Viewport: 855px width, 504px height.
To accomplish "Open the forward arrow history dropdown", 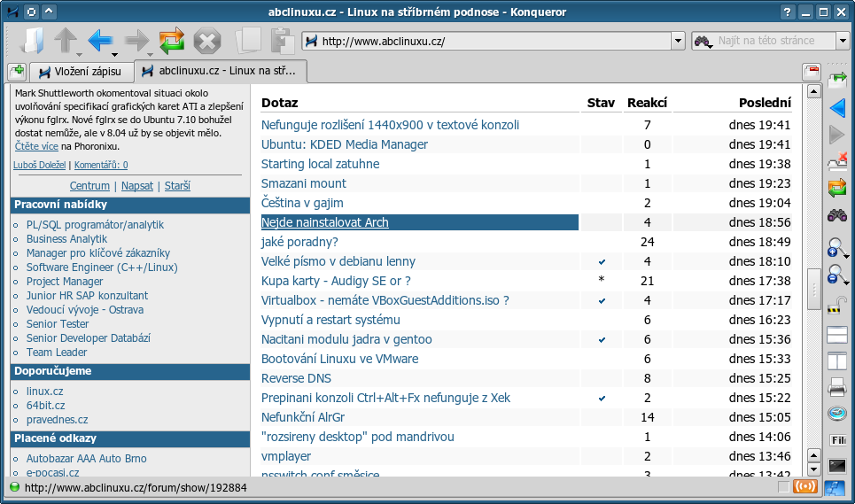I will [x=151, y=55].
